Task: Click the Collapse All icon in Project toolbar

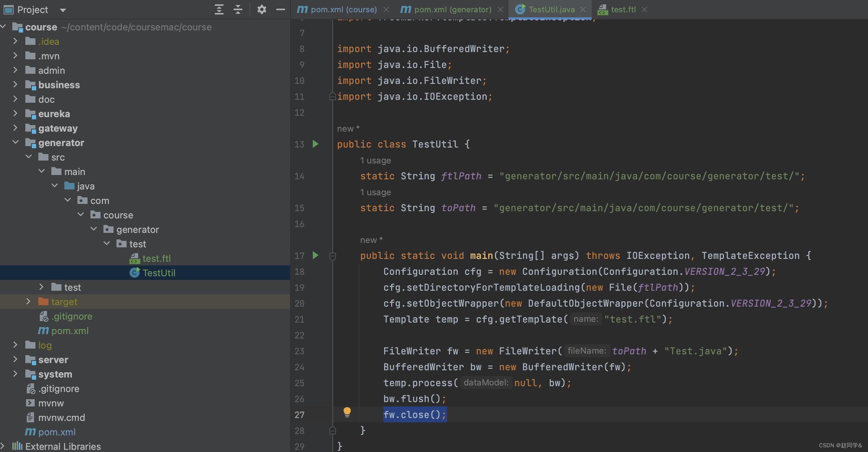Action: (238, 9)
